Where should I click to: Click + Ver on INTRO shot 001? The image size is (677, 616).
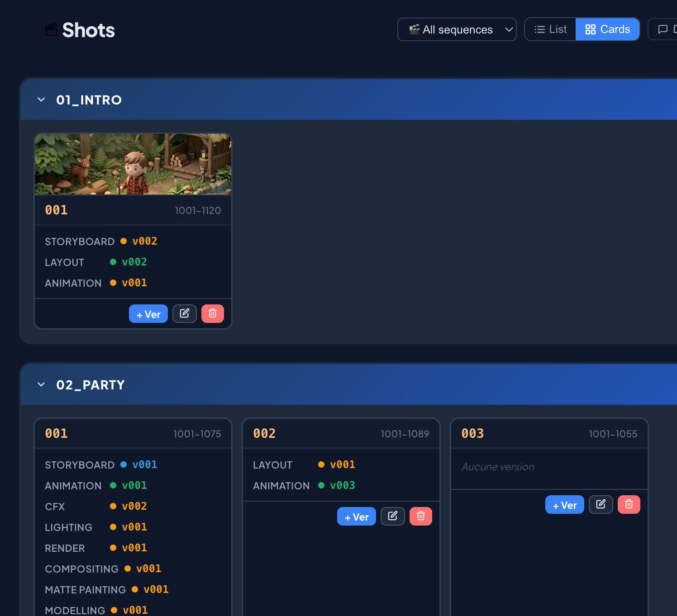pyautogui.click(x=148, y=313)
